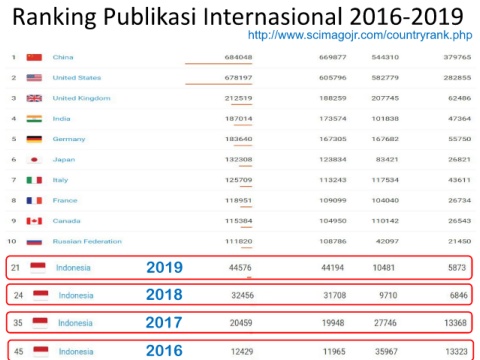
Task: Click the Canada flag icon
Action: tap(34, 221)
